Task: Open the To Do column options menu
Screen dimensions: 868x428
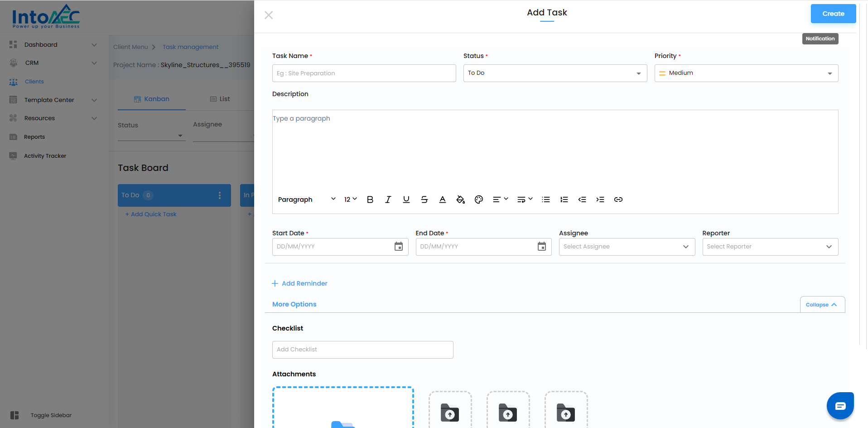Action: coord(220,195)
